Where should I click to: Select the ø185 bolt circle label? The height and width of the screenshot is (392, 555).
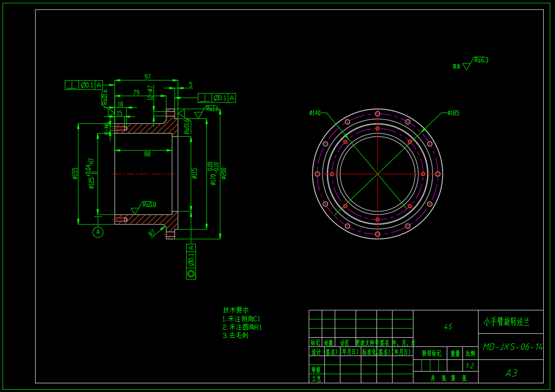tap(453, 113)
